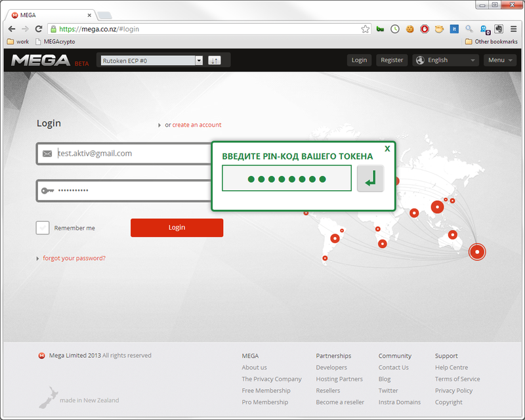Image resolution: width=525 pixels, height=420 pixels.
Task: Open the About us footer link
Action: coord(255,367)
